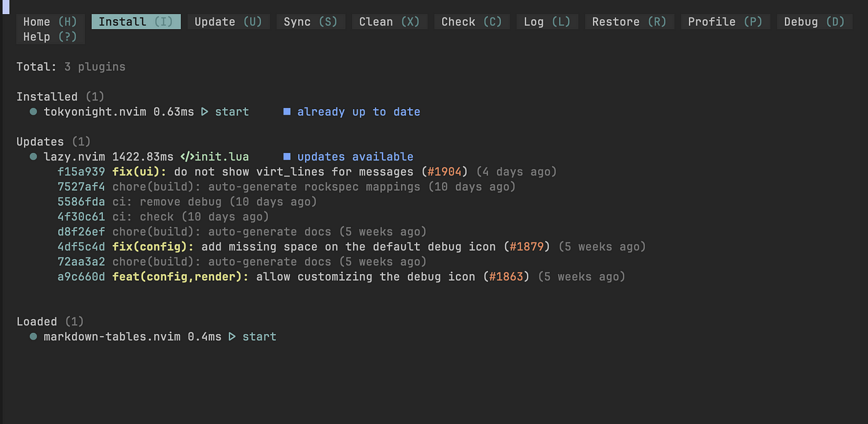This screenshot has height=424, width=868.
Task: Open commit 5586fda
Action: click(81, 201)
